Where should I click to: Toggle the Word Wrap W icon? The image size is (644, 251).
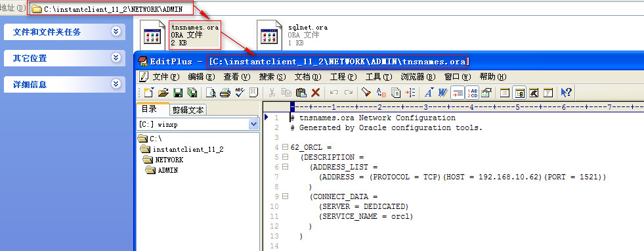pyautogui.click(x=442, y=93)
